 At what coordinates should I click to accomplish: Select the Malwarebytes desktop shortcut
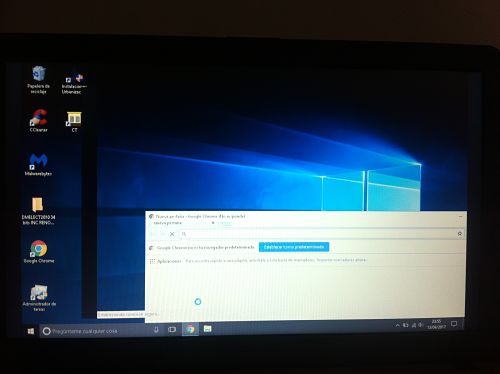pos(38,164)
